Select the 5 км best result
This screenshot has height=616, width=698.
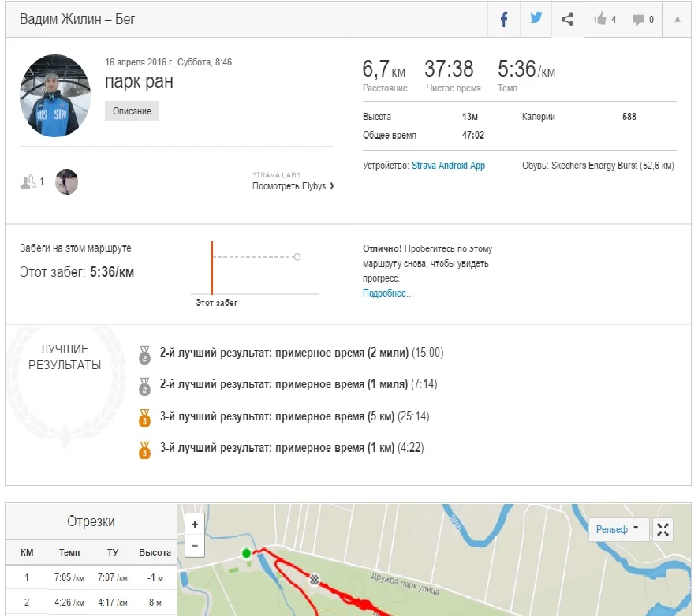coord(294,416)
